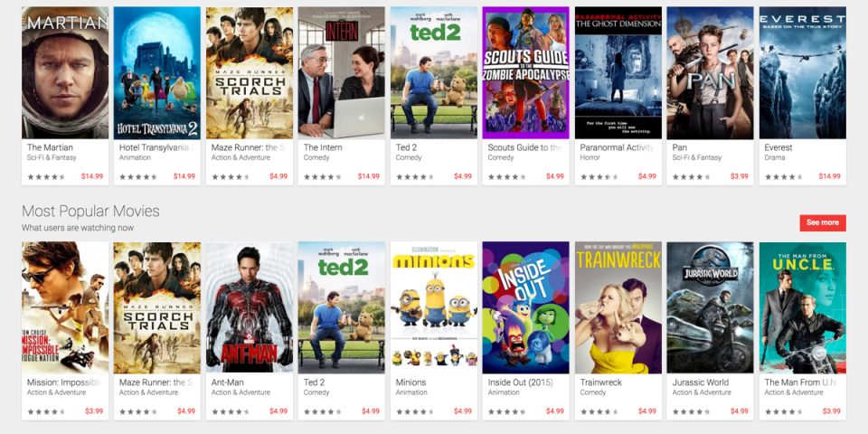
Task: Open the Trainwreck poster
Action: tap(618, 307)
